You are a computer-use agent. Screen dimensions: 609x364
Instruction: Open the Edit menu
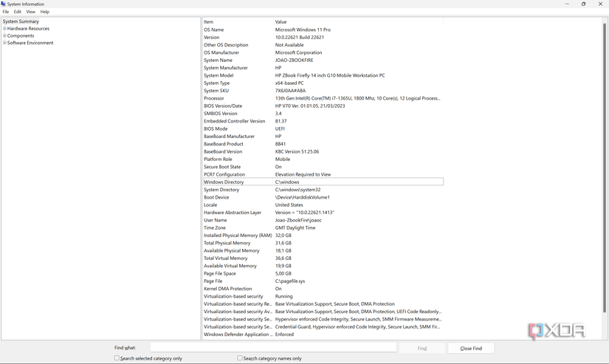(x=18, y=12)
